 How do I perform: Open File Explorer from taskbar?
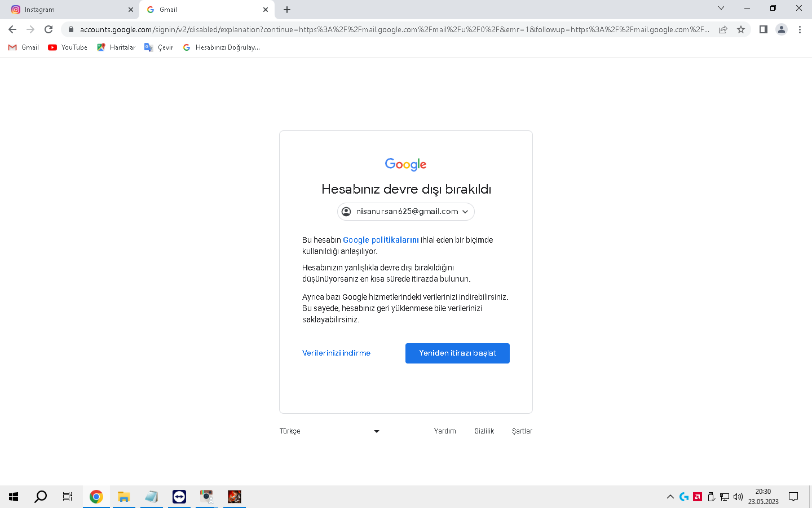tap(123, 497)
